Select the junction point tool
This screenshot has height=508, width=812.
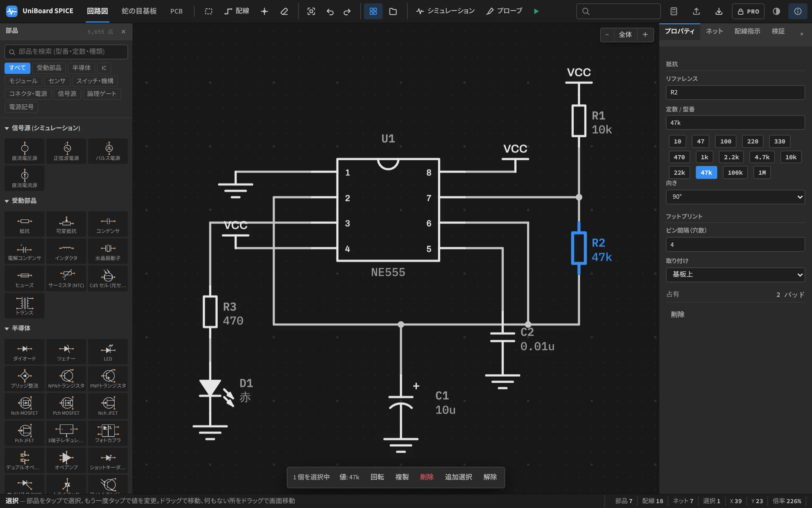coord(264,11)
